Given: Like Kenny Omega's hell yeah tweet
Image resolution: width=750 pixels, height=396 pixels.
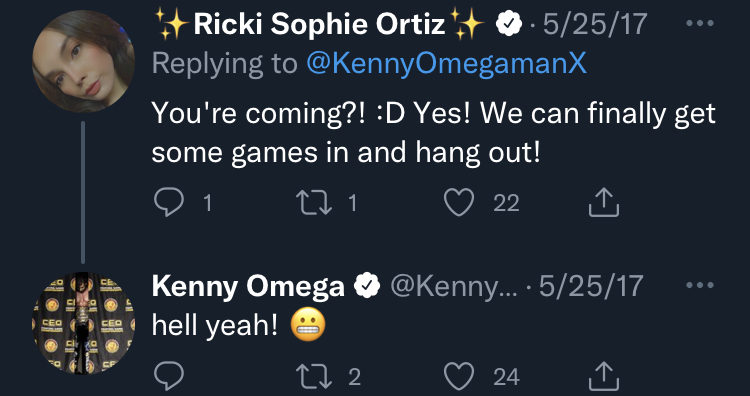Looking at the screenshot, I should click(459, 376).
